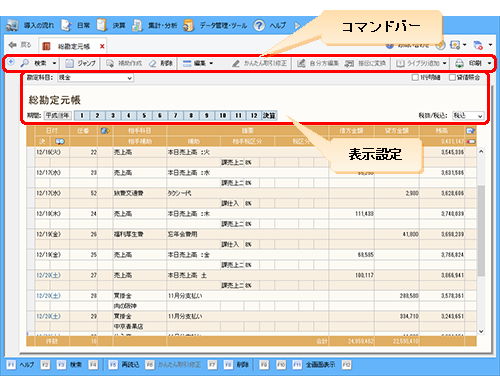Image resolution: width=500 pixels, height=376 pixels.
Task: Click the round plus icon at command bar start
Action: 11,62
